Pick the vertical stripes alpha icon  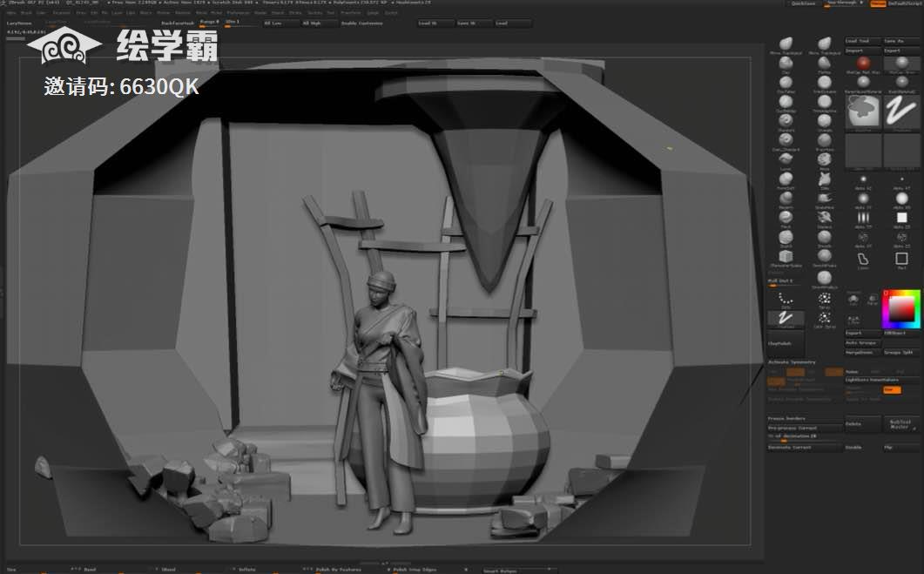[863, 218]
